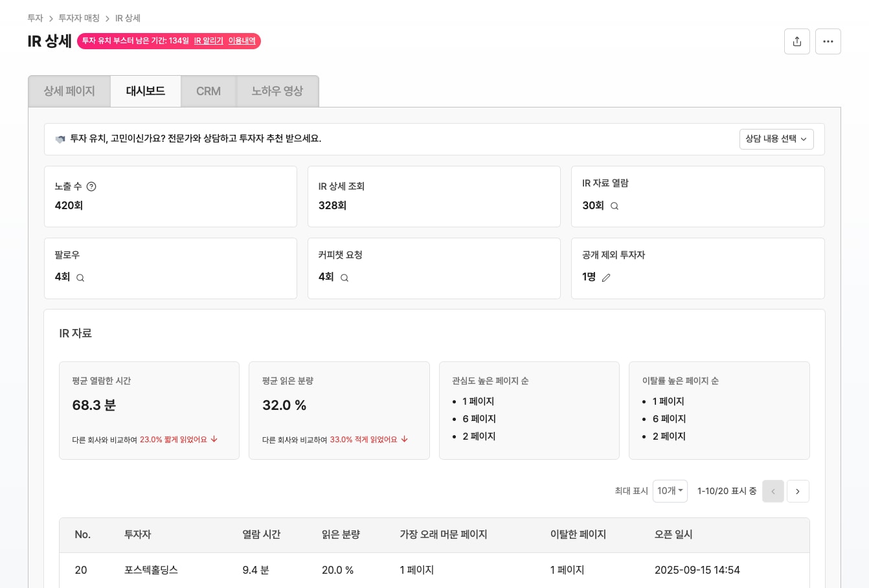Click the IR 자료 section heading
The width and height of the screenshot is (869, 588).
click(x=76, y=334)
